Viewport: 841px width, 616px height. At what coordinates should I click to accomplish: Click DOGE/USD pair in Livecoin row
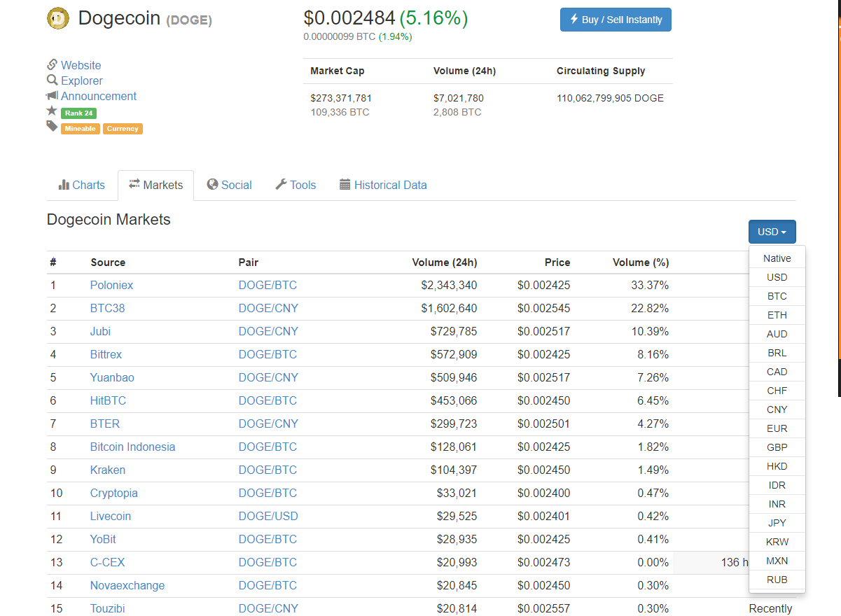[x=268, y=516]
